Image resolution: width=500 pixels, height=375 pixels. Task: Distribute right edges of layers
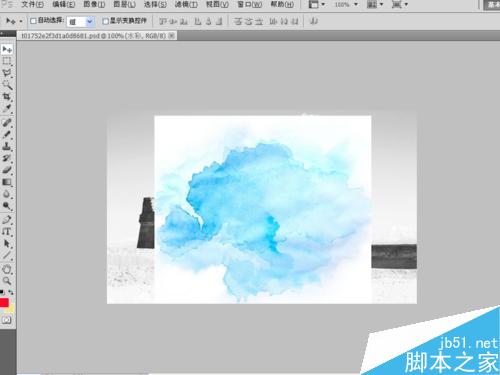[294, 22]
